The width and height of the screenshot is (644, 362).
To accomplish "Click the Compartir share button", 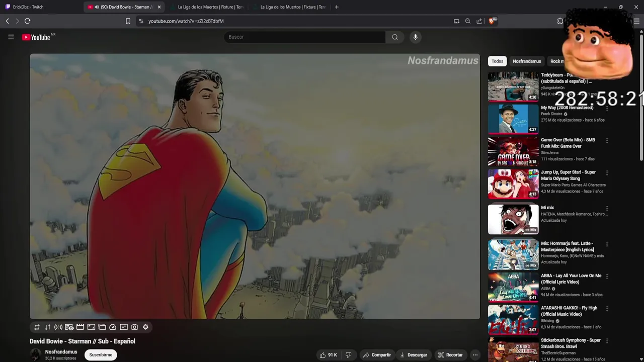I will click(377, 355).
